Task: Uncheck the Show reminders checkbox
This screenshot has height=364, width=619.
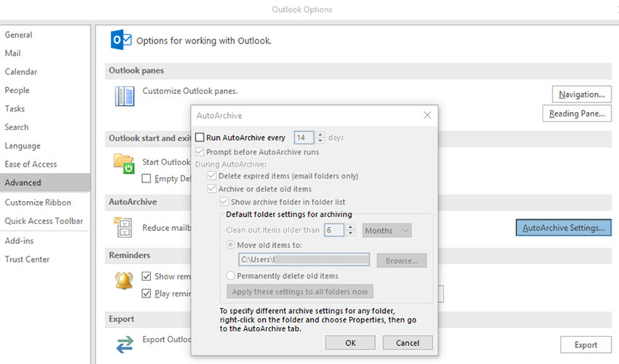Action: 146,276
